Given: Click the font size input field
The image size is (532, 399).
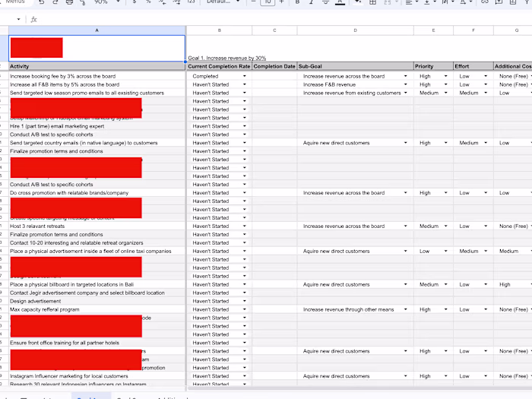Looking at the screenshot, I should coord(268,2).
